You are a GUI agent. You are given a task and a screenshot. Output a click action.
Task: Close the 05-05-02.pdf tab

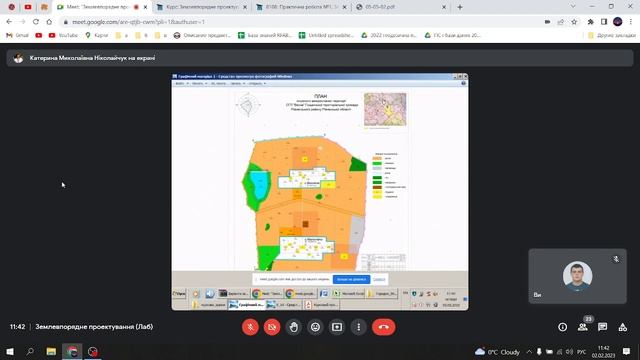(444, 7)
